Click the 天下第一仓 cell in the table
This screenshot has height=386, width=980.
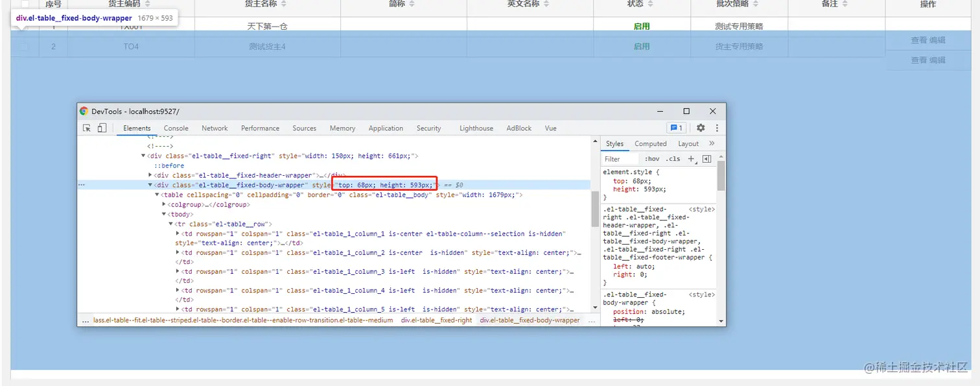267,27
